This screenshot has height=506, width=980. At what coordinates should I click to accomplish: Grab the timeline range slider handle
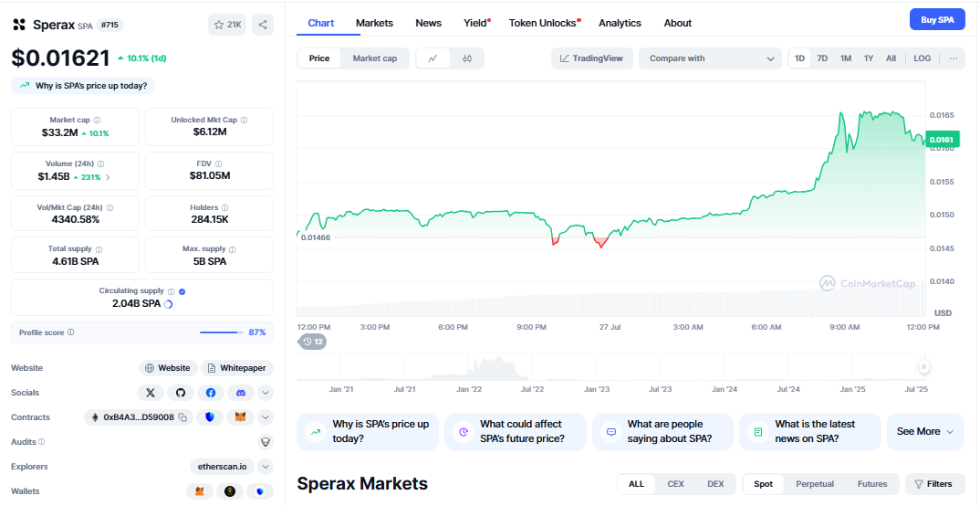923,366
